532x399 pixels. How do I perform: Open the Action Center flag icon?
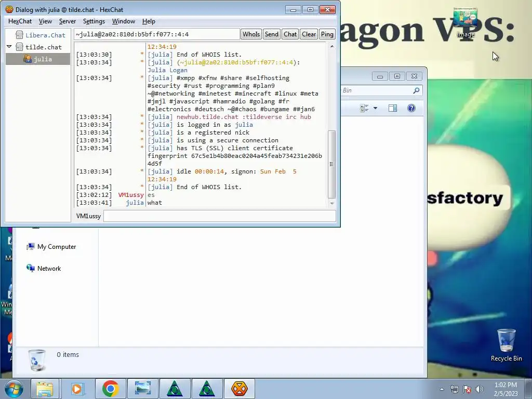tap(467, 389)
